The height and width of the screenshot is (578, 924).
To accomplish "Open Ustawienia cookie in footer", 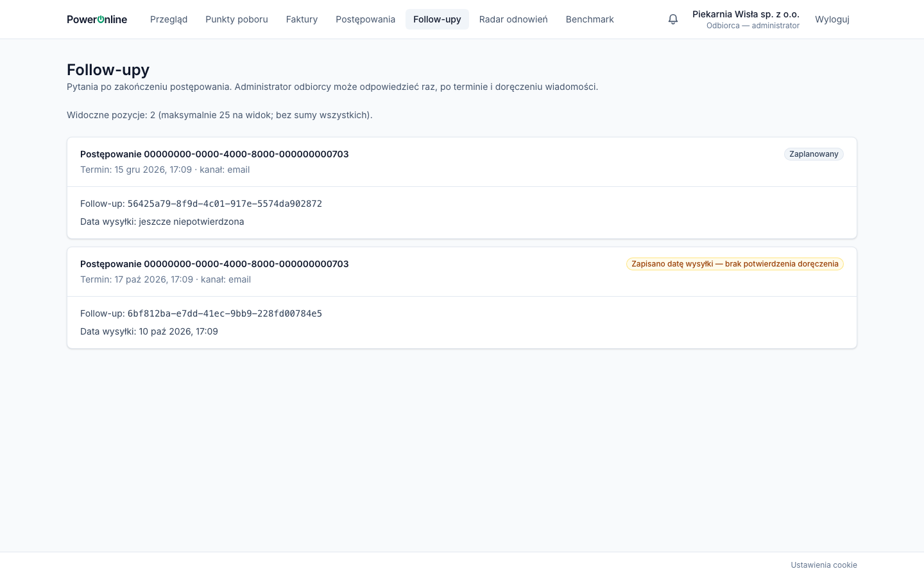I will [824, 565].
